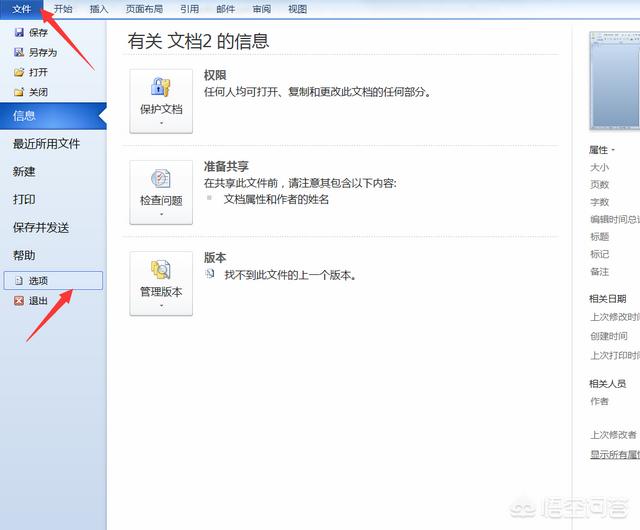Choose 新建 (New) in the sidebar
Screen dimensions: 640x530
[x=24, y=171]
